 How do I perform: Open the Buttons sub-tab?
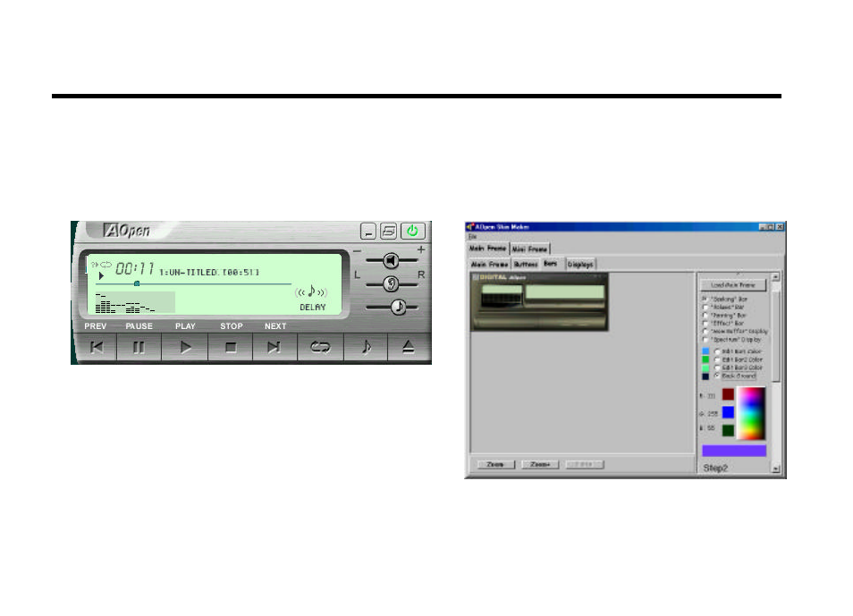point(526,264)
